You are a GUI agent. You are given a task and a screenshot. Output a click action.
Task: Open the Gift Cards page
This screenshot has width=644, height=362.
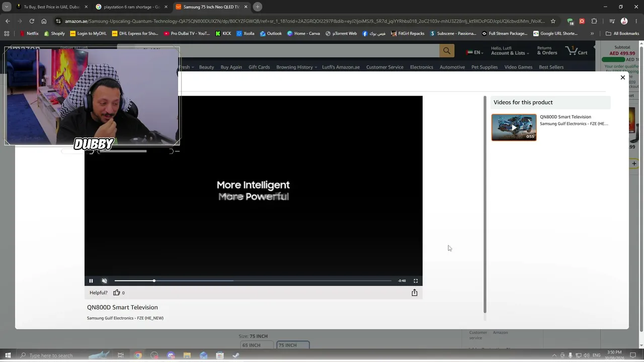pyautogui.click(x=259, y=67)
